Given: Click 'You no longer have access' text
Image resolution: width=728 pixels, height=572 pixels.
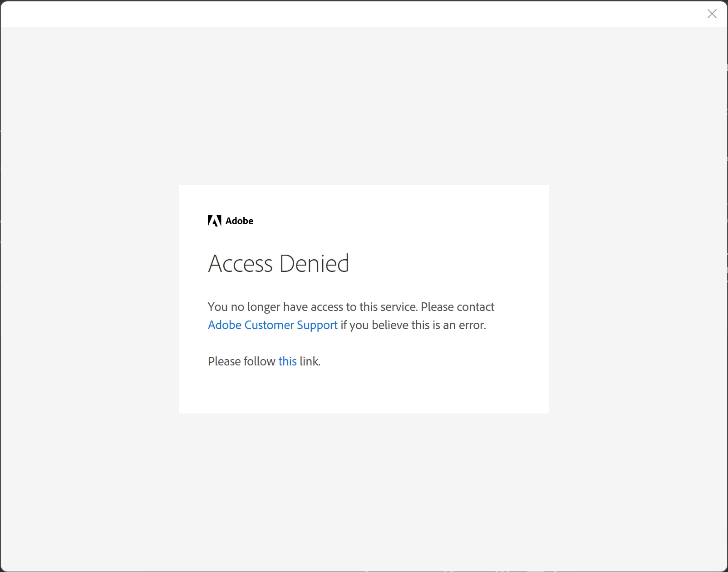Looking at the screenshot, I should (x=275, y=307).
